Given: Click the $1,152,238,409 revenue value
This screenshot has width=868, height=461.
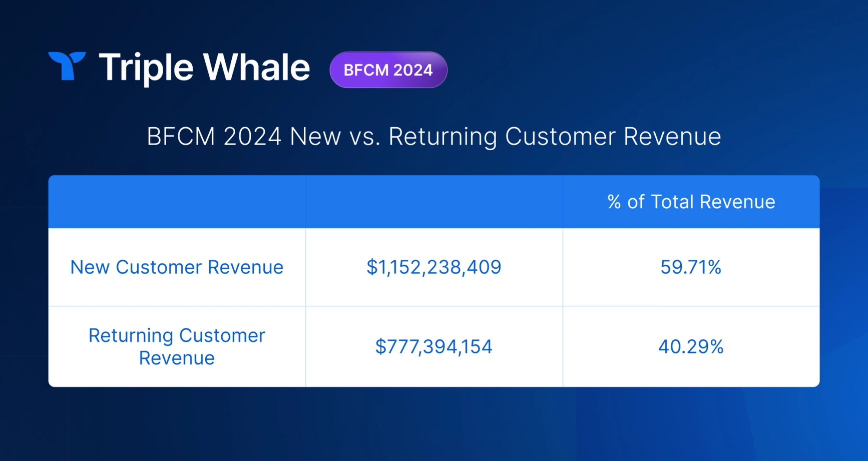Looking at the screenshot, I should pos(434,267).
